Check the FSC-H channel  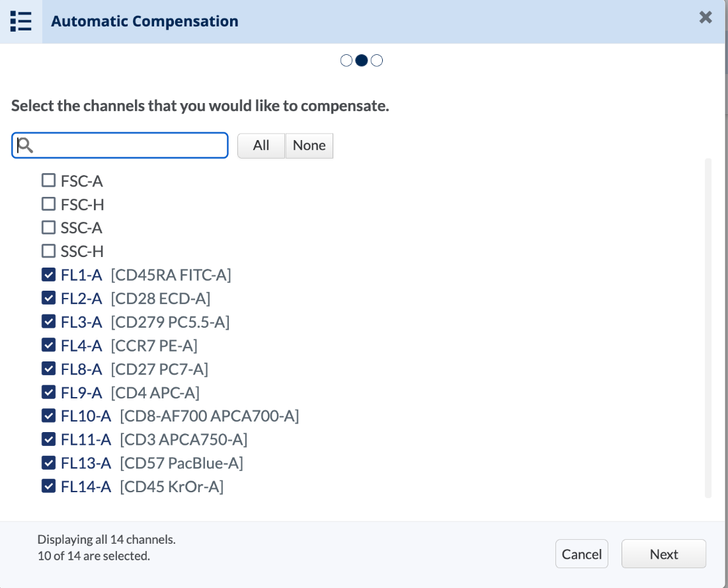(49, 204)
